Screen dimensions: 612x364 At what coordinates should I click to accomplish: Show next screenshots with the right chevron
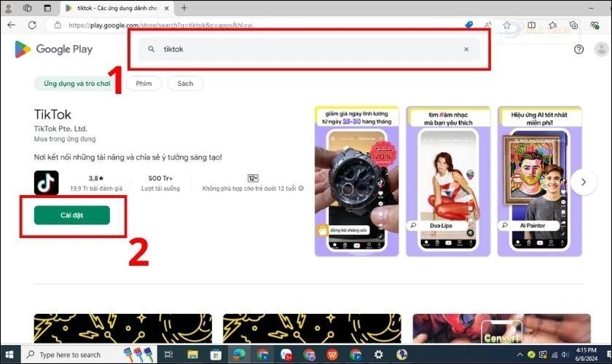pos(583,182)
